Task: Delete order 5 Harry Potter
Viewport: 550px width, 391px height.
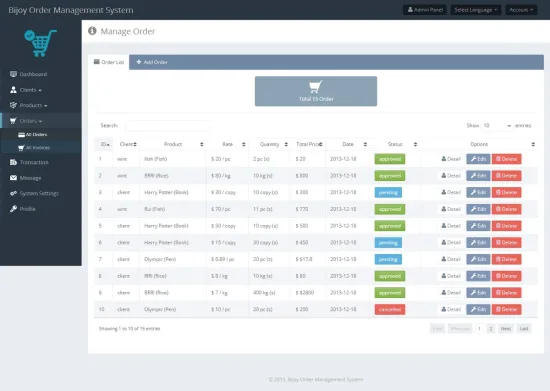Action: click(507, 226)
